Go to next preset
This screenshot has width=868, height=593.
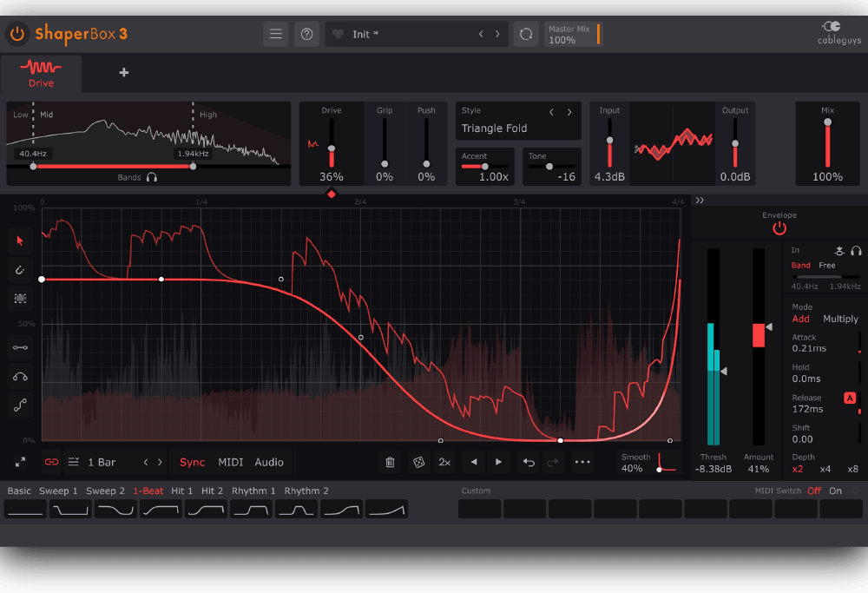(x=497, y=35)
